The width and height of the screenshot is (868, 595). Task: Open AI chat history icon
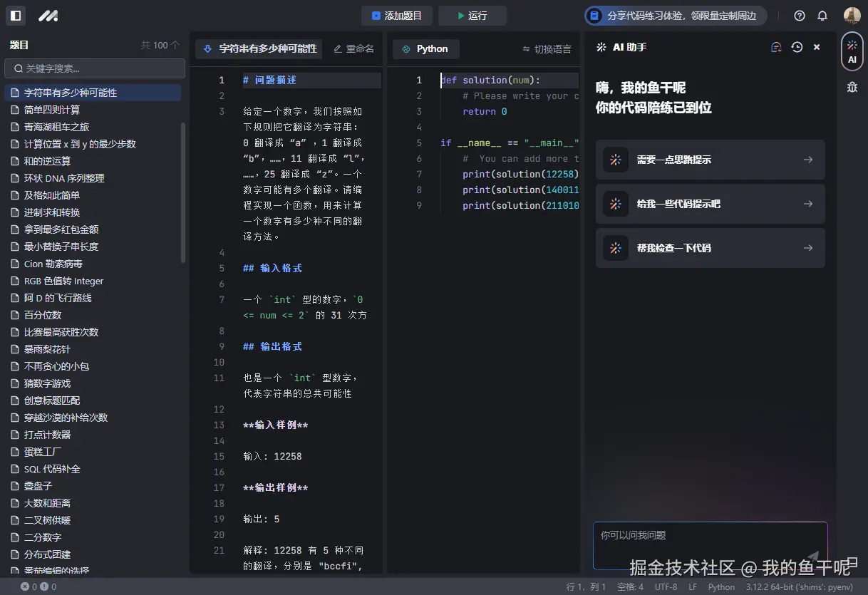(x=796, y=47)
